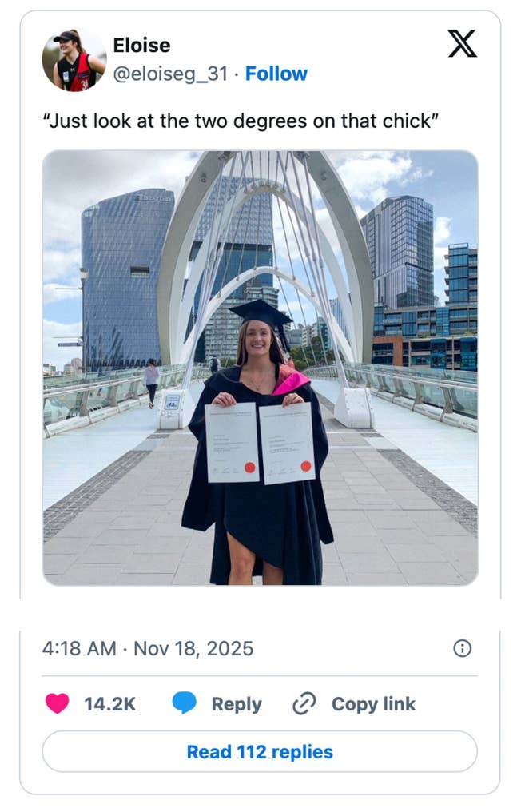529x812 pixels.
Task: Click the Follow label in blue
Action: (277, 74)
